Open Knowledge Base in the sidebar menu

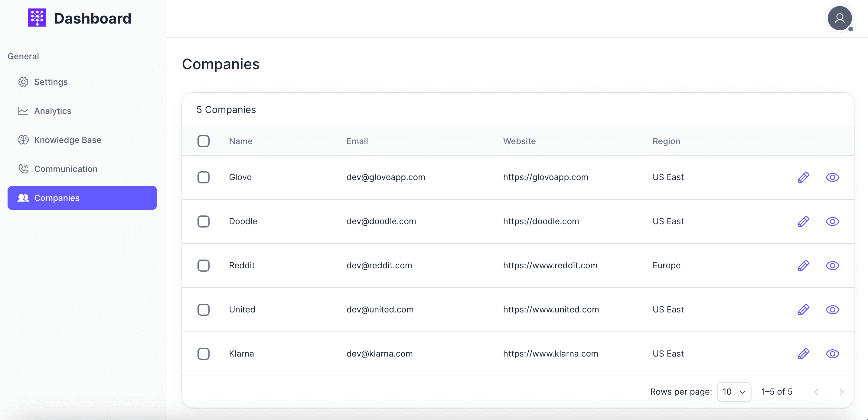coord(82,140)
